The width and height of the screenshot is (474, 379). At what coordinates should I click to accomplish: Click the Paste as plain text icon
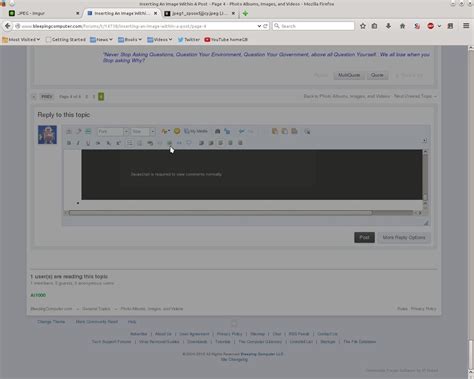[285, 131]
